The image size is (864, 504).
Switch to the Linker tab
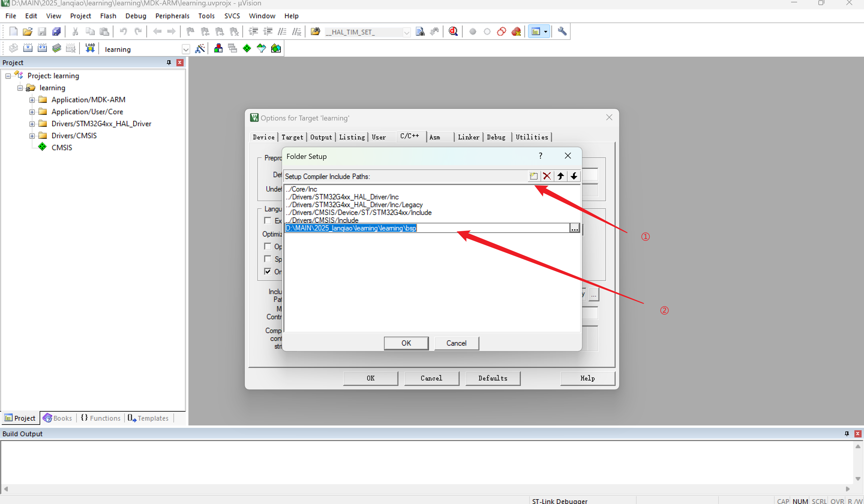468,137
